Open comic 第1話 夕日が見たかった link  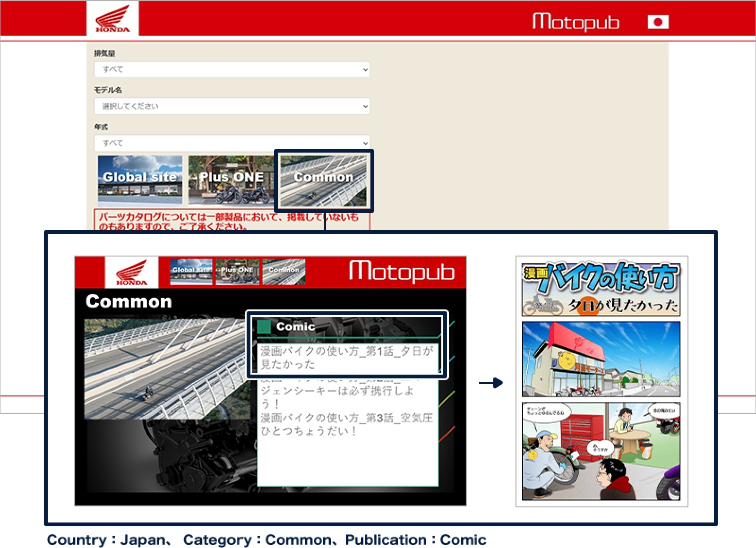[346, 357]
